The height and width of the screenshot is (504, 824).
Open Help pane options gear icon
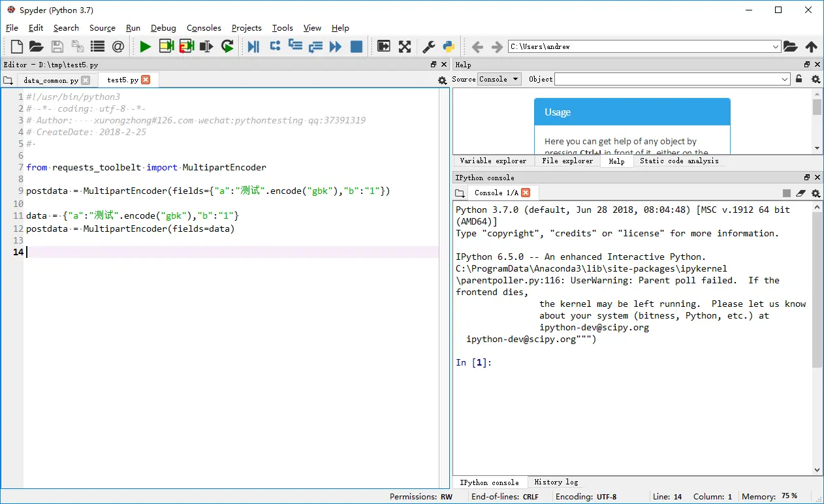[x=816, y=79]
